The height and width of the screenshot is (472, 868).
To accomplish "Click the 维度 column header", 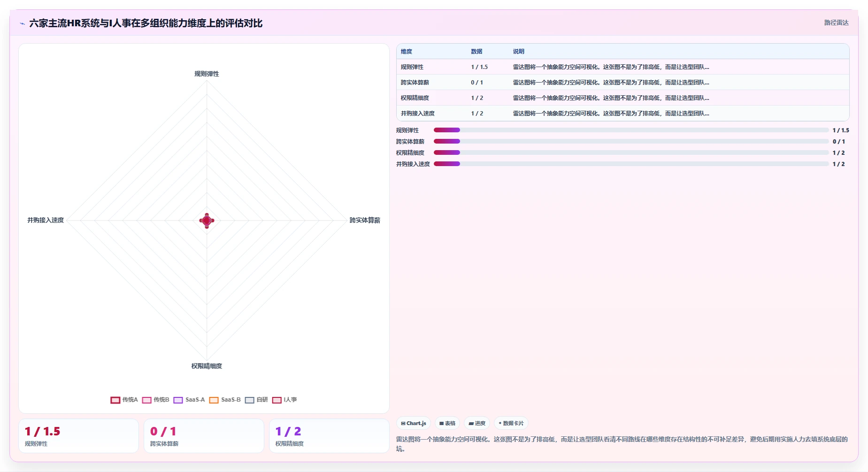I will pos(407,52).
